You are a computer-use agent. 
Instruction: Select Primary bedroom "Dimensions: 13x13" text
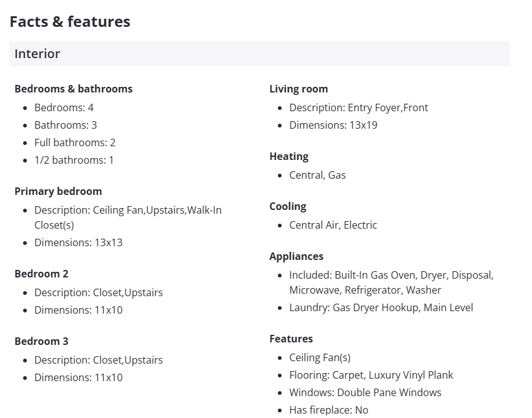78,242
